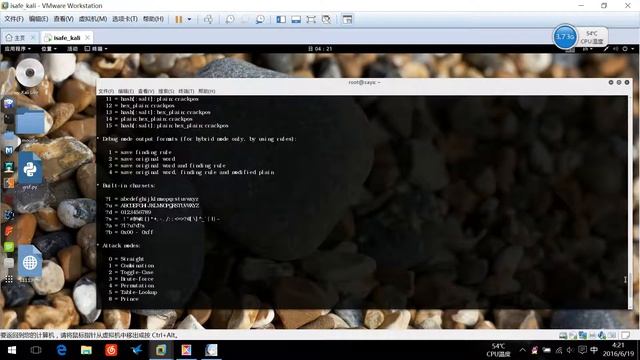Open the Windows action center icon
The height and width of the screenshot is (360, 640).
point(582,350)
